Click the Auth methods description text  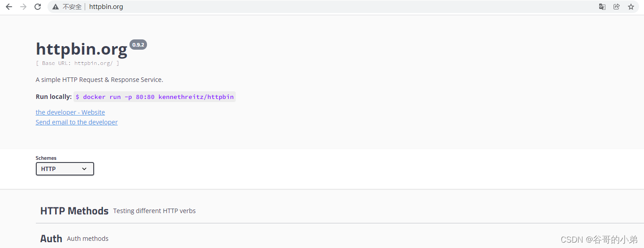[x=88, y=239]
